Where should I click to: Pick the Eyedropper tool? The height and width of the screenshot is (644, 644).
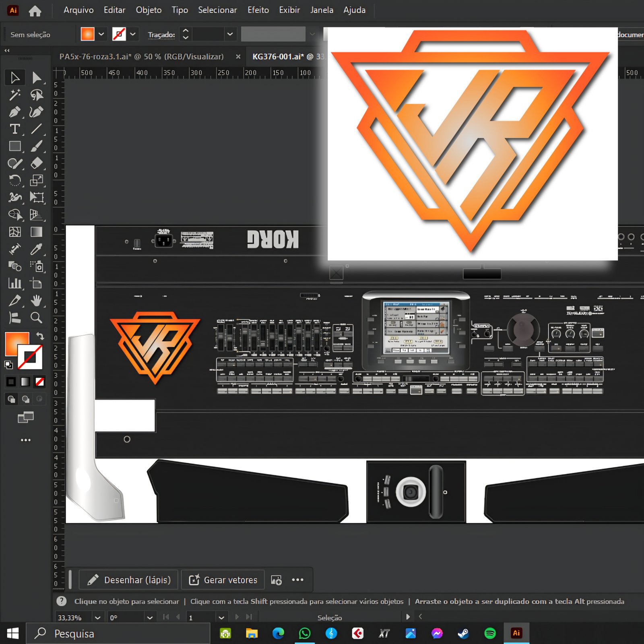point(36,249)
